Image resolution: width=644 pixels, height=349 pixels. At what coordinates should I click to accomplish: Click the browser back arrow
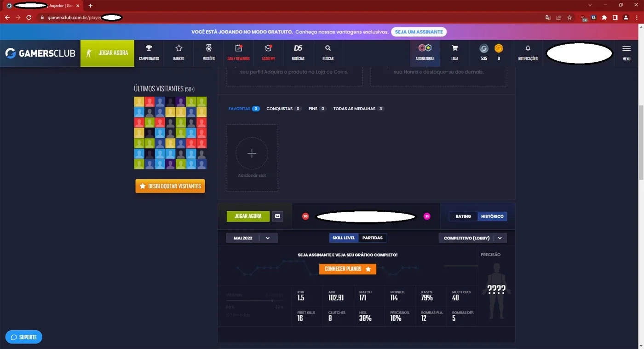pos(7,17)
